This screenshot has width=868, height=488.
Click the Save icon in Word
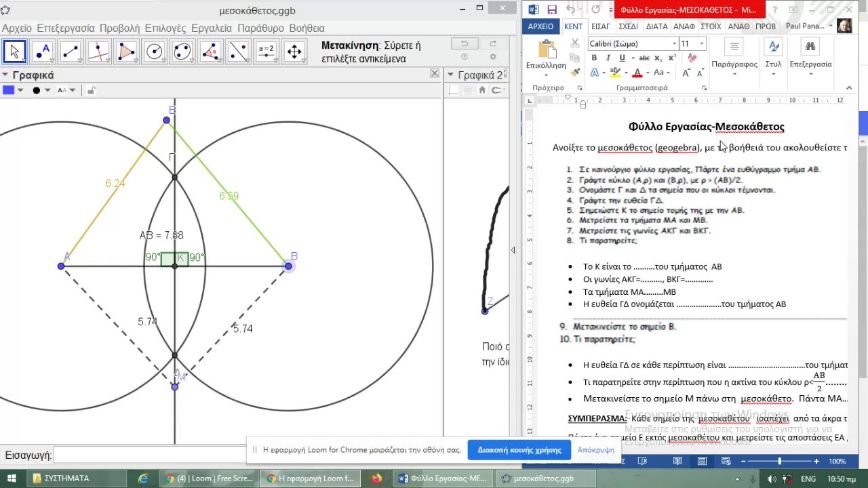pos(552,9)
